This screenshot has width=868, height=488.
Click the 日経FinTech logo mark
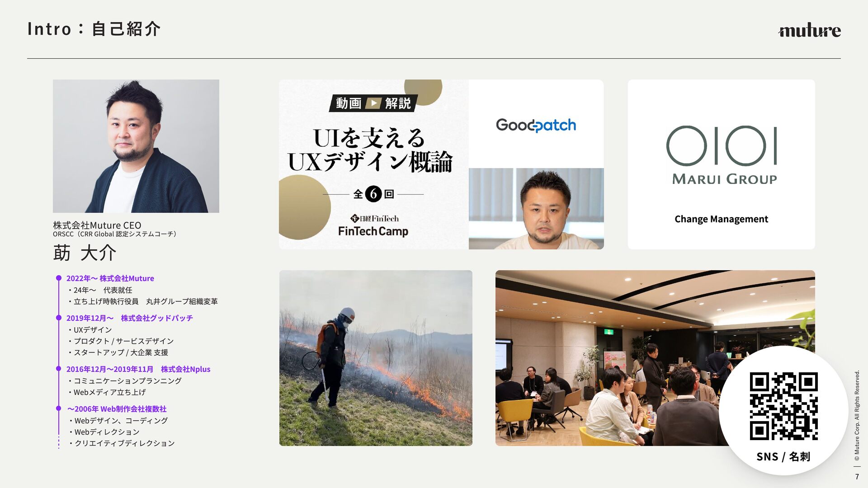355,218
